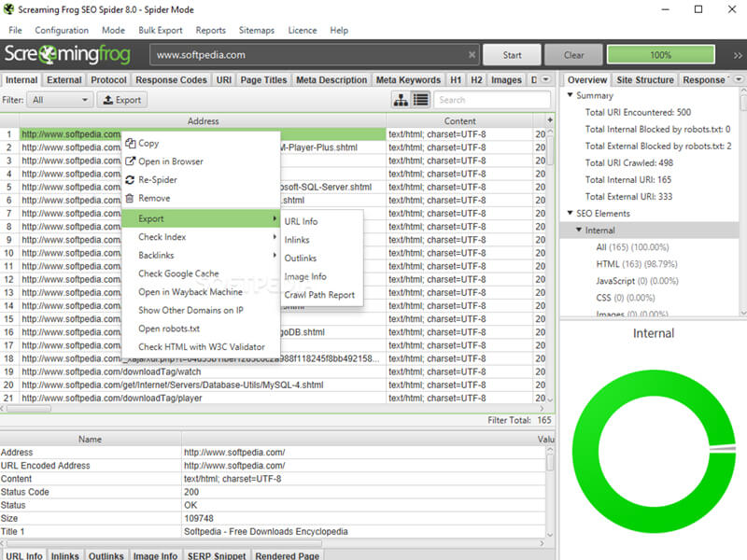Click the Address column header
Viewport: 747px width, 560px height.
203,121
